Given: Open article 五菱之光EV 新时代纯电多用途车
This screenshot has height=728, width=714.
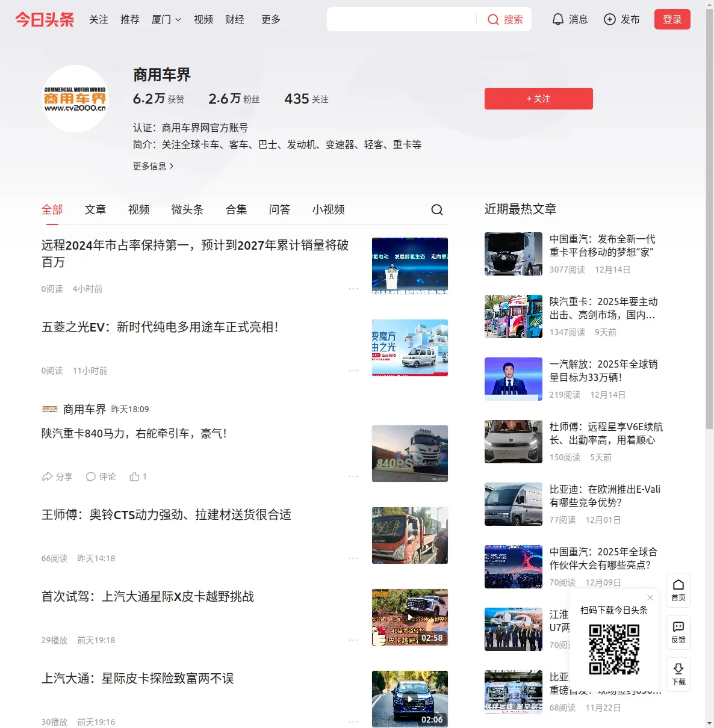Looking at the screenshot, I should (x=160, y=327).
